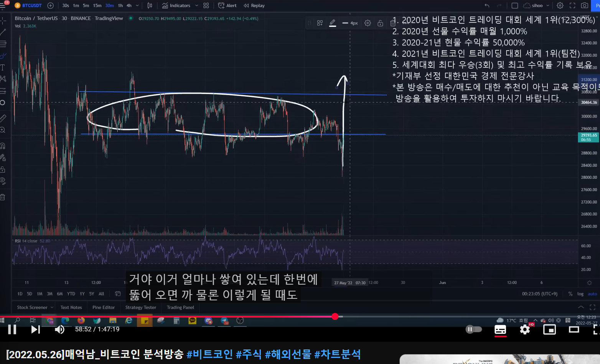The image size is (600, 364).
Task: Open drawing settings gear in floating toolbar
Action: point(368,23)
